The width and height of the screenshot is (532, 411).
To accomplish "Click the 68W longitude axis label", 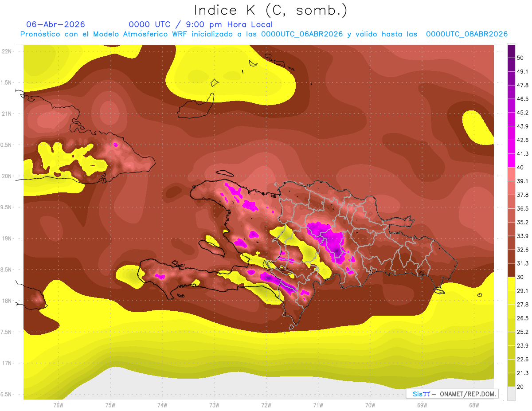I will pyautogui.click(x=473, y=405).
